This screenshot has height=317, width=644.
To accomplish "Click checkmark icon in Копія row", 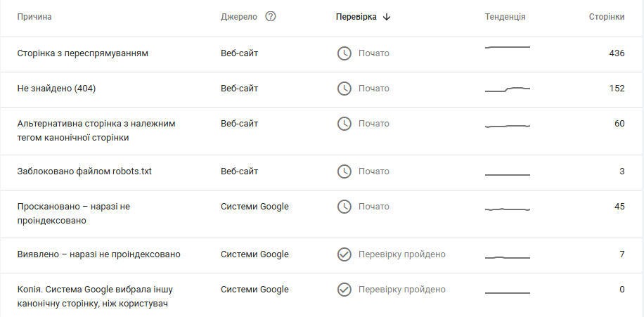I will [344, 290].
